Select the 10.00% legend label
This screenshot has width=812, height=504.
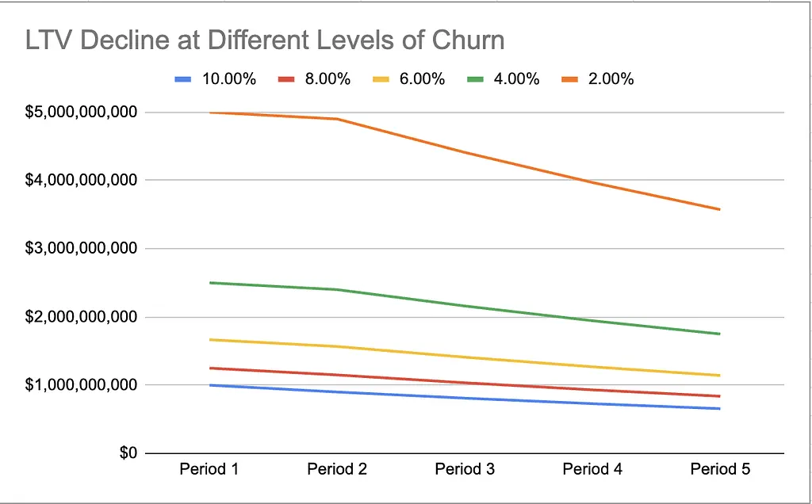[x=229, y=79]
